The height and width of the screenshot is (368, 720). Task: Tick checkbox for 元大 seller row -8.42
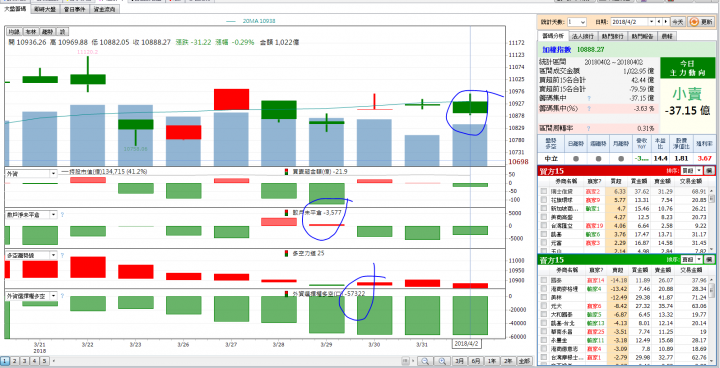click(545, 306)
